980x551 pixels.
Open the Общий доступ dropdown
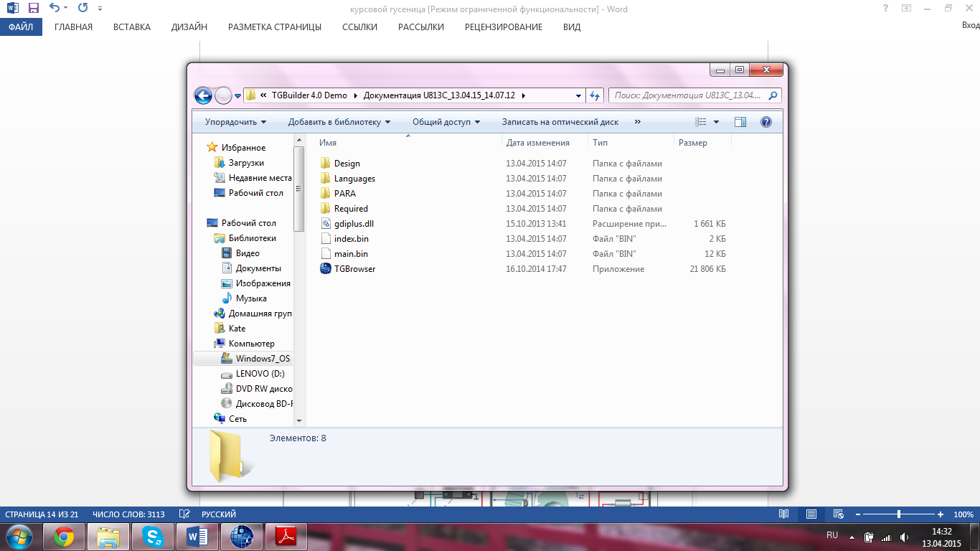point(446,122)
